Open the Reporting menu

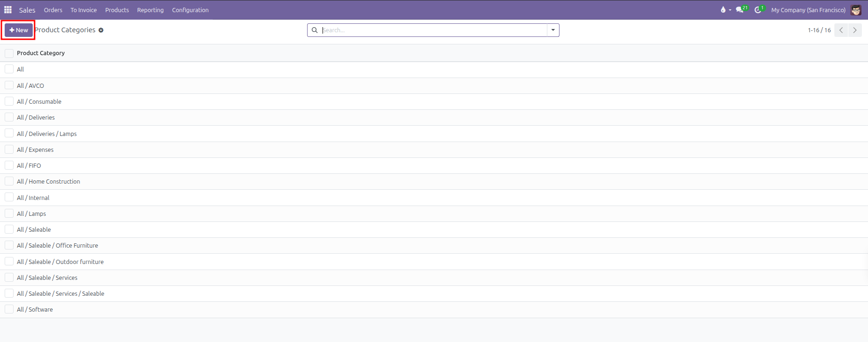(x=150, y=10)
